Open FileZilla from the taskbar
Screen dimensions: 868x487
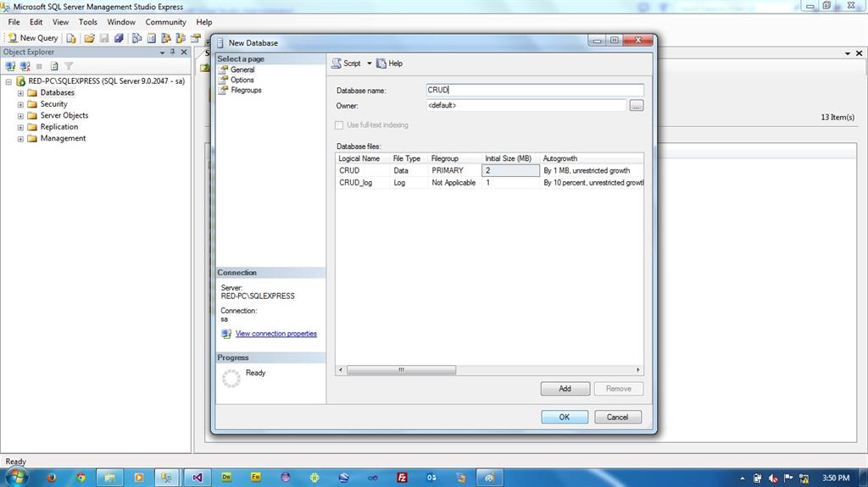pyautogui.click(x=402, y=478)
